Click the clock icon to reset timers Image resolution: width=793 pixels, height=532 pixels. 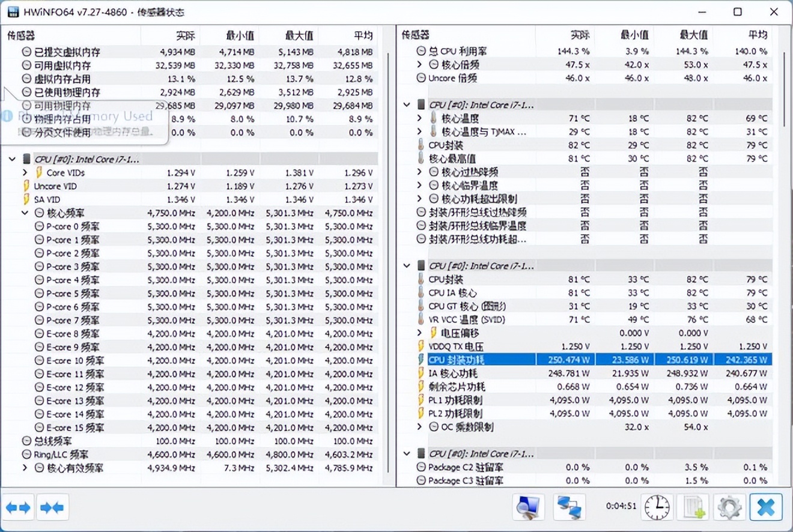tap(657, 507)
